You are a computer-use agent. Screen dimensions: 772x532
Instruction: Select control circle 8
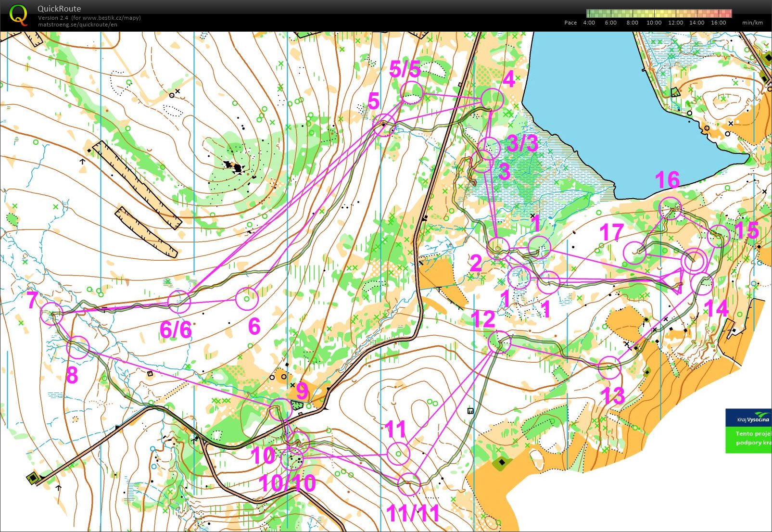click(78, 348)
